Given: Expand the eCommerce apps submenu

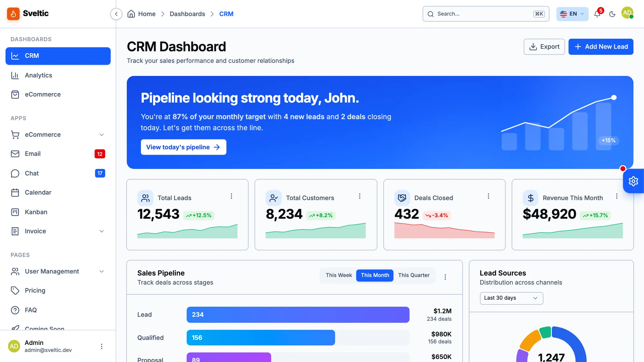Looking at the screenshot, I should click(101, 135).
